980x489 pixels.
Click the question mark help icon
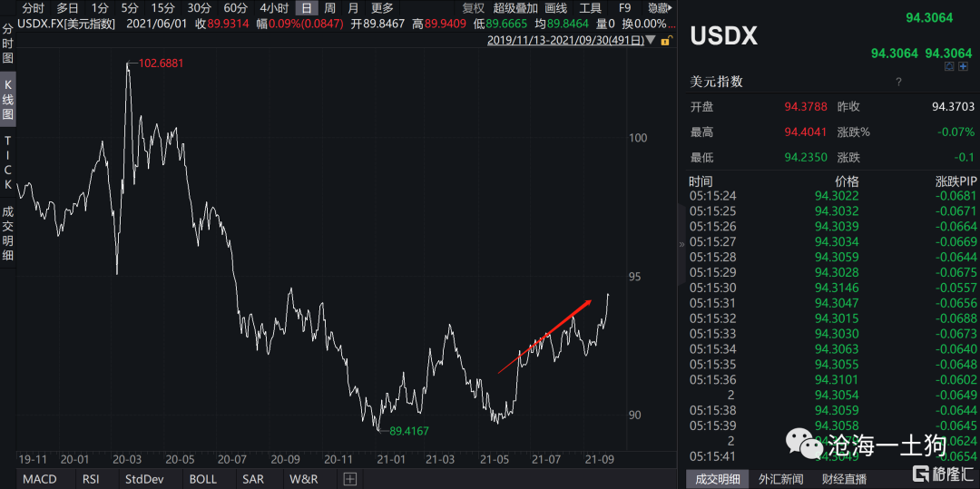898,82
